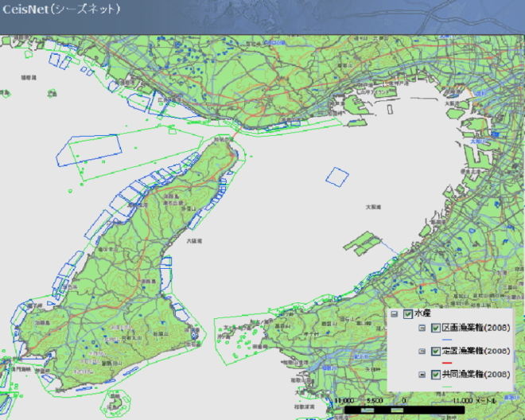Click the blue line symbol for 区画漁業権
The height and width of the screenshot is (420, 525).
pyautogui.click(x=446, y=340)
